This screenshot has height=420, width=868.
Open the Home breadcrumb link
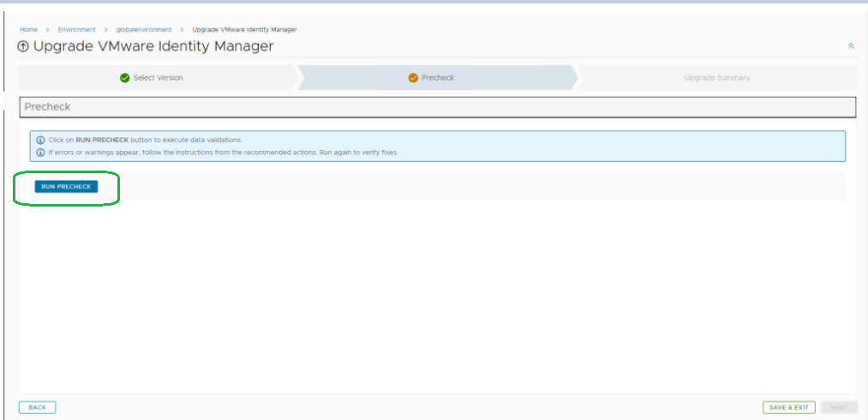point(28,30)
